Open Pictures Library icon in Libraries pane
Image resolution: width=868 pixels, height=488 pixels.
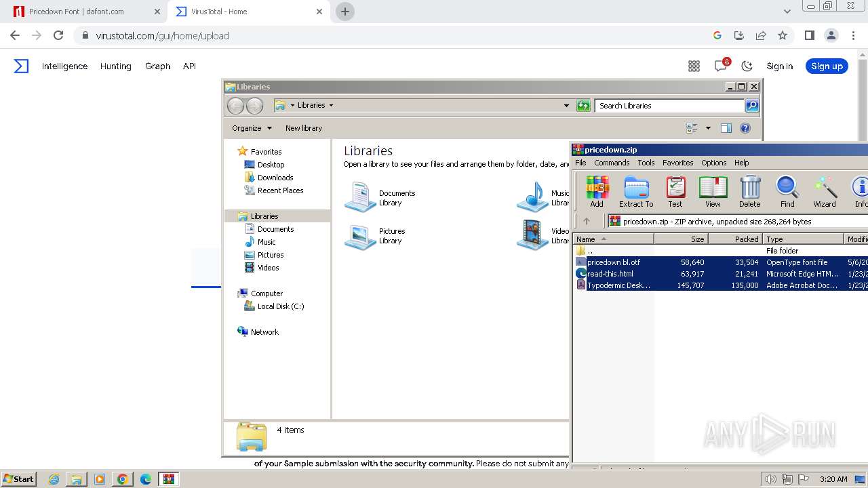(360, 236)
